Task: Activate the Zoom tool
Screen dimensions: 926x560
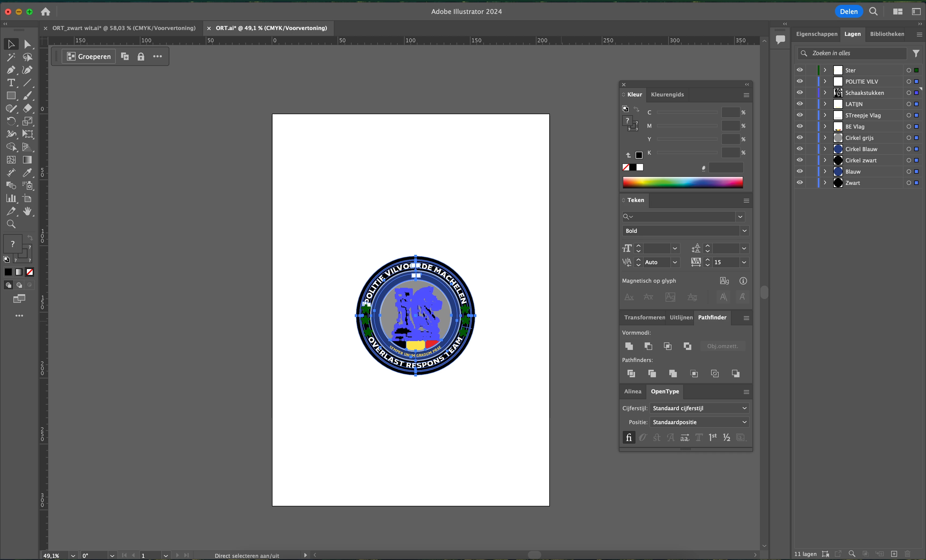Action: (x=11, y=224)
